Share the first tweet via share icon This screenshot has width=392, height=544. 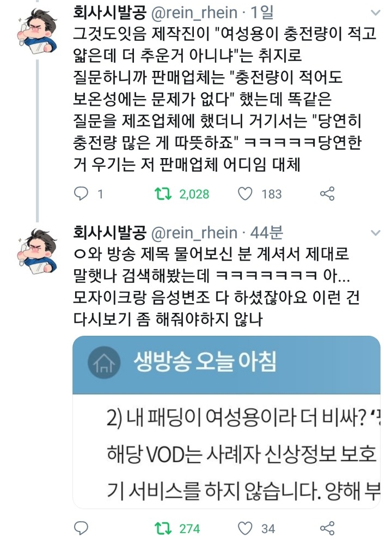327,194
